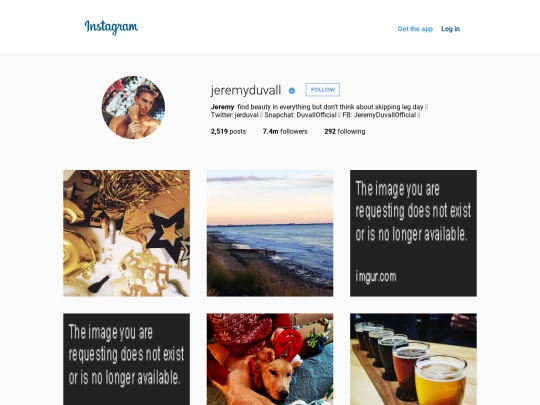View the 292 following list
The height and width of the screenshot is (405, 540).
tap(345, 131)
